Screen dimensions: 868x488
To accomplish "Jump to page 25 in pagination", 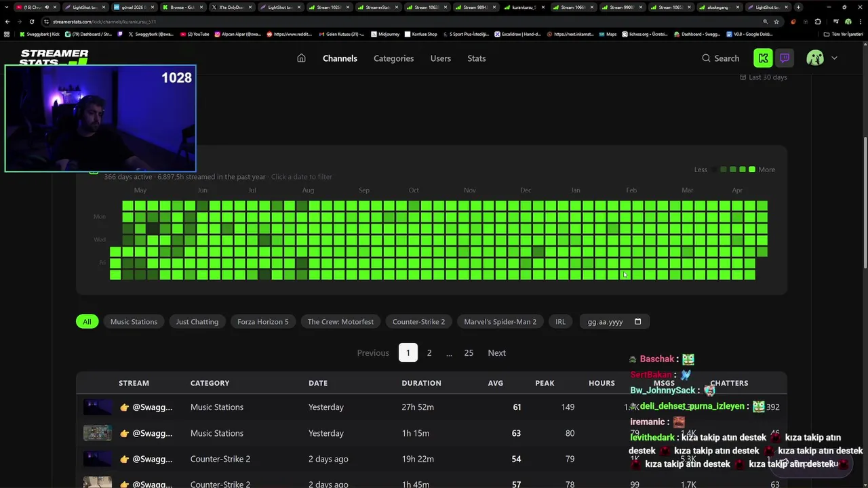I will (469, 353).
